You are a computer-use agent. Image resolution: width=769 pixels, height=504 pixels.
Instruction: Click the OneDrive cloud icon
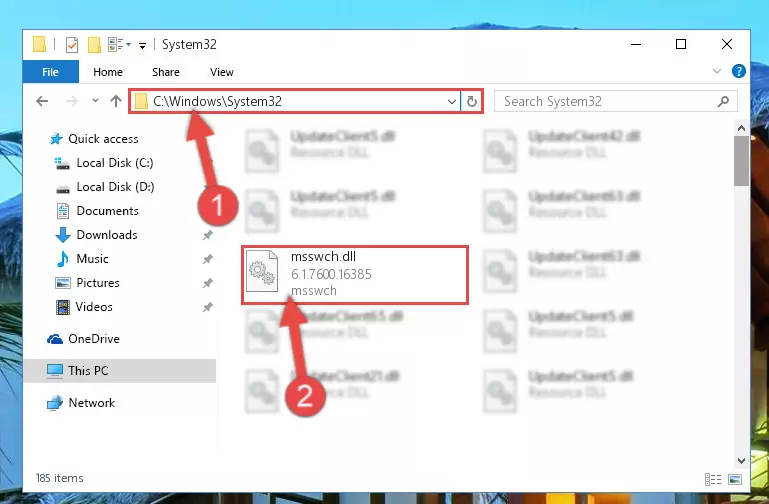point(55,339)
